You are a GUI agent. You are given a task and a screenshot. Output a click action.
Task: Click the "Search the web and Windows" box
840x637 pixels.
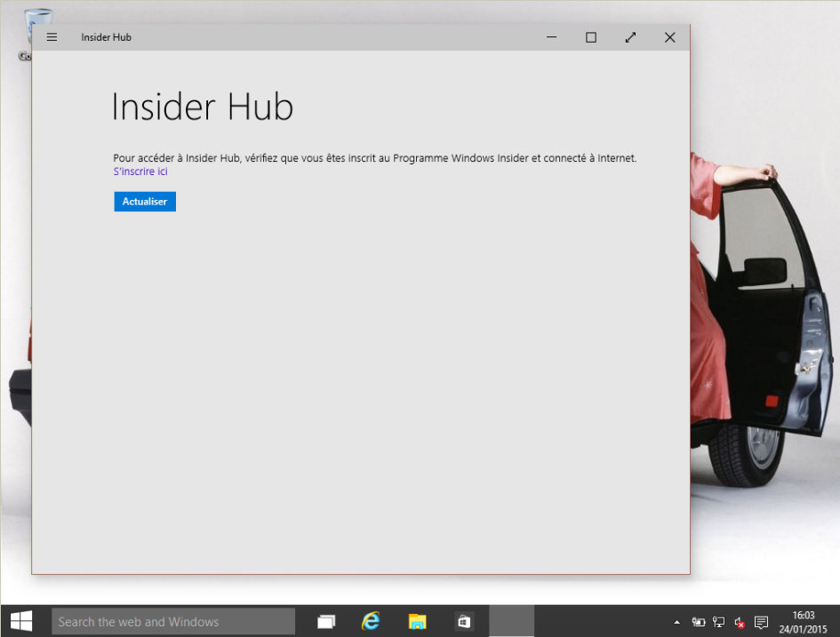point(173,621)
